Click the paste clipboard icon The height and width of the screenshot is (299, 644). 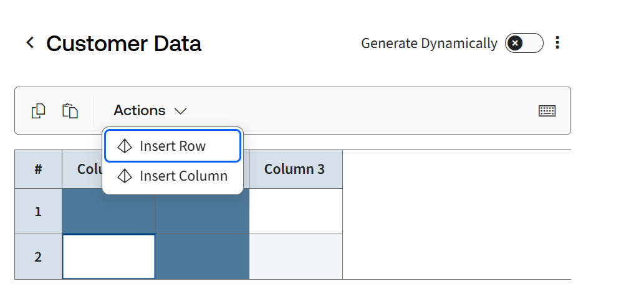(x=70, y=111)
